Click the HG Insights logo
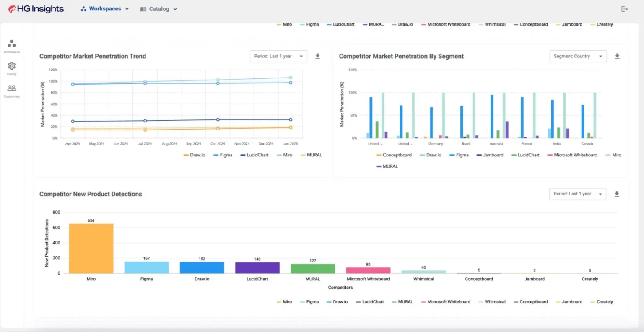 [x=36, y=9]
